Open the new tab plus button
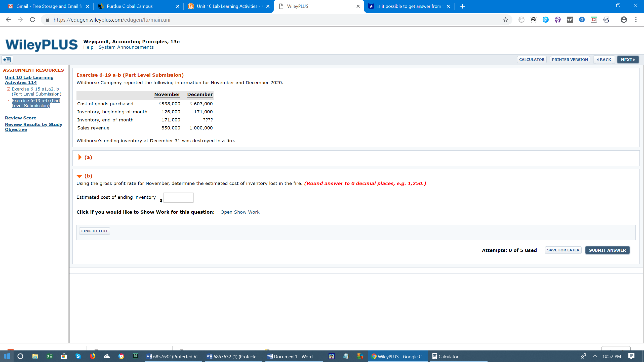Viewport: 644px width, 362px height. click(x=462, y=6)
